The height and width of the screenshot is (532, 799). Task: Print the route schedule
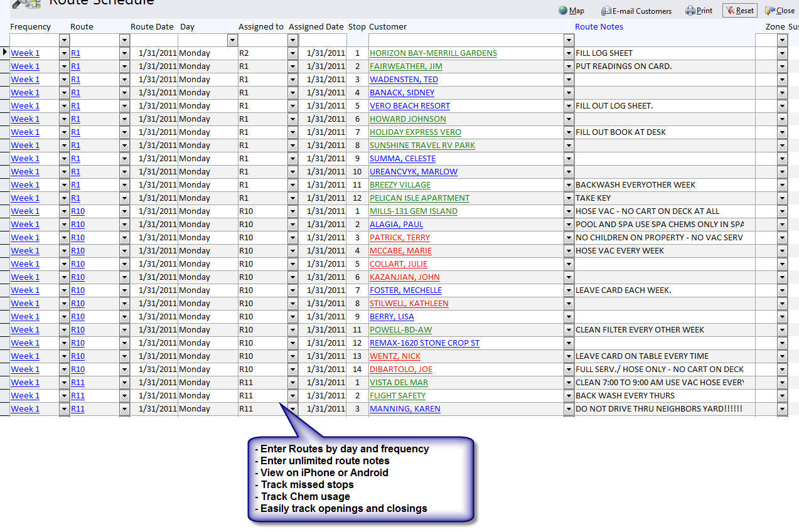[x=699, y=11]
